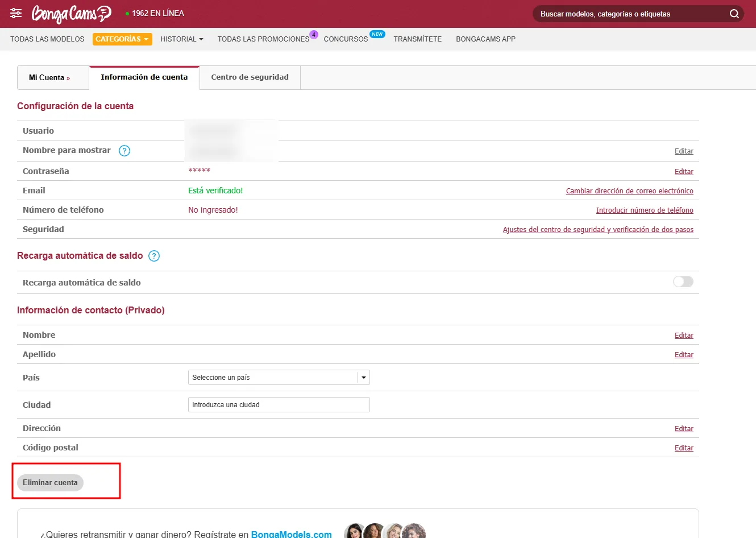Open help icon beside Recarga automática heading

(x=154, y=256)
